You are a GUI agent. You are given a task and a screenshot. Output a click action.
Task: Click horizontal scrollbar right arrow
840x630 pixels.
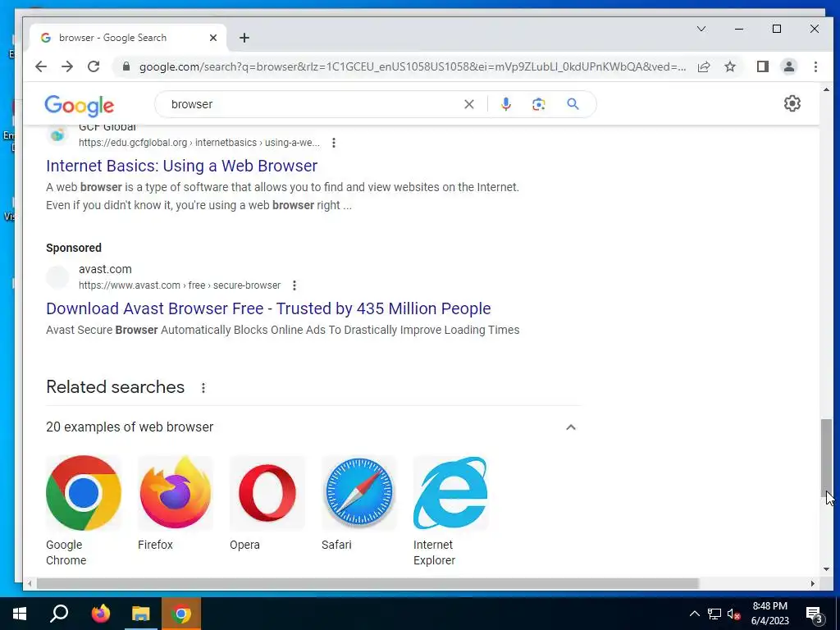[813, 583]
